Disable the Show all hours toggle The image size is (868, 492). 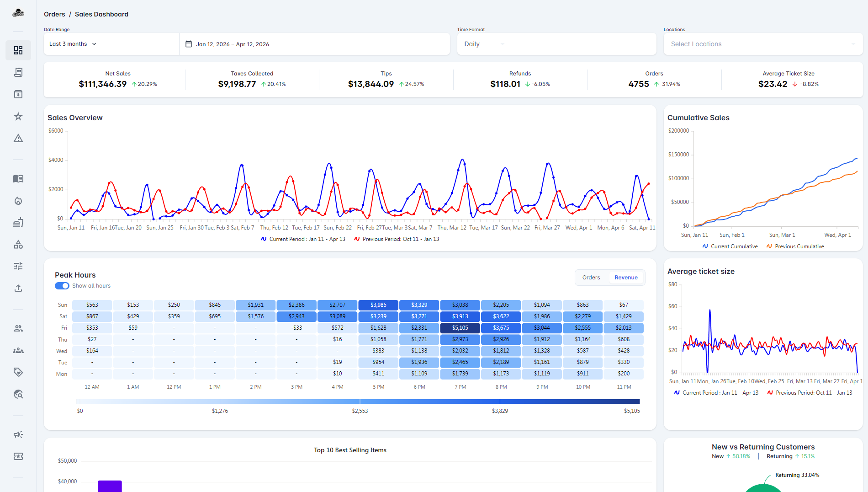(62, 285)
